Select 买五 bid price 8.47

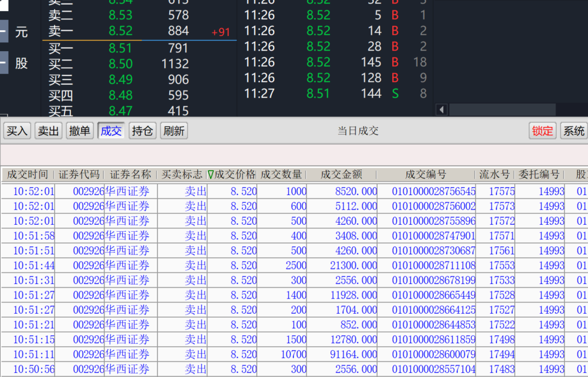(x=120, y=111)
